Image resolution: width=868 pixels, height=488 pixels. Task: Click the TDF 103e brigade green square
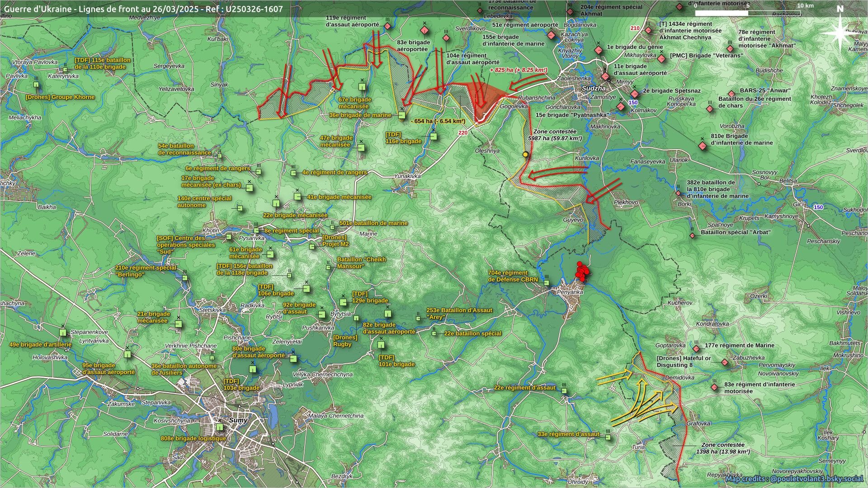(x=253, y=369)
